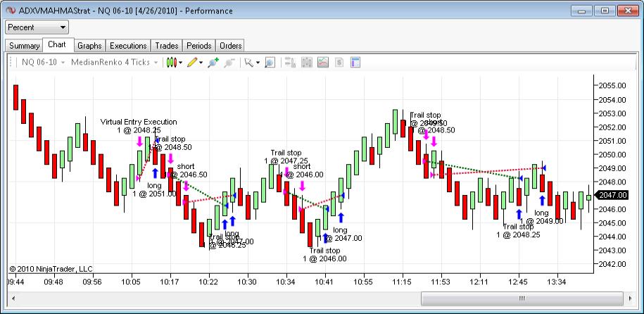The height and width of the screenshot is (314, 644).
Task: Click the strategies dollar sign icon
Action: pos(339,63)
